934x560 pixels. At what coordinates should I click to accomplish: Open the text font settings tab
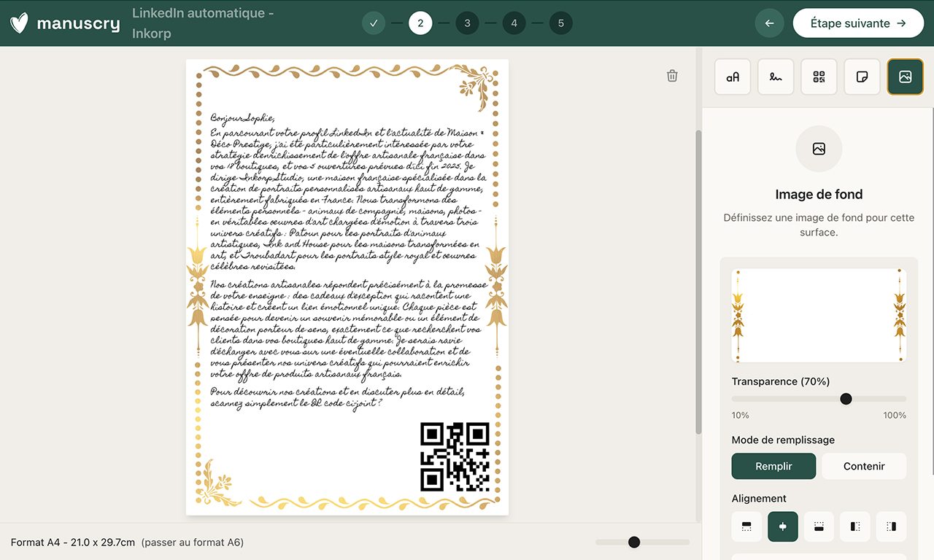pos(733,77)
